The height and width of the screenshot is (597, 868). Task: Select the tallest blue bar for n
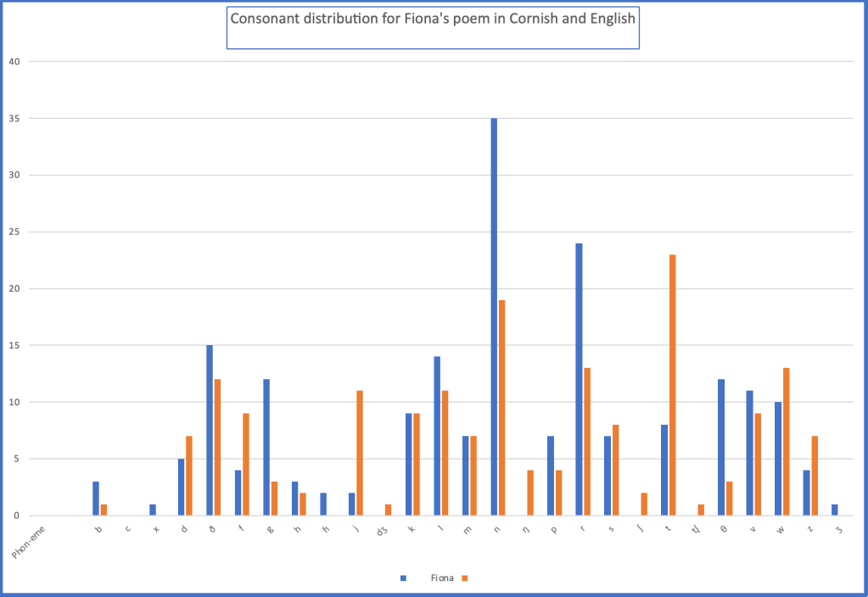(x=494, y=316)
